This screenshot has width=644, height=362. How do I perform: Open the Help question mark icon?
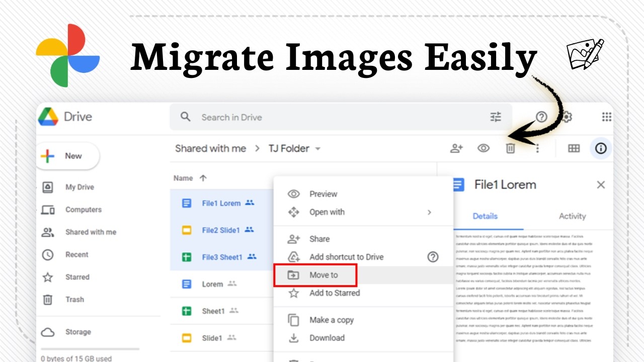click(541, 117)
